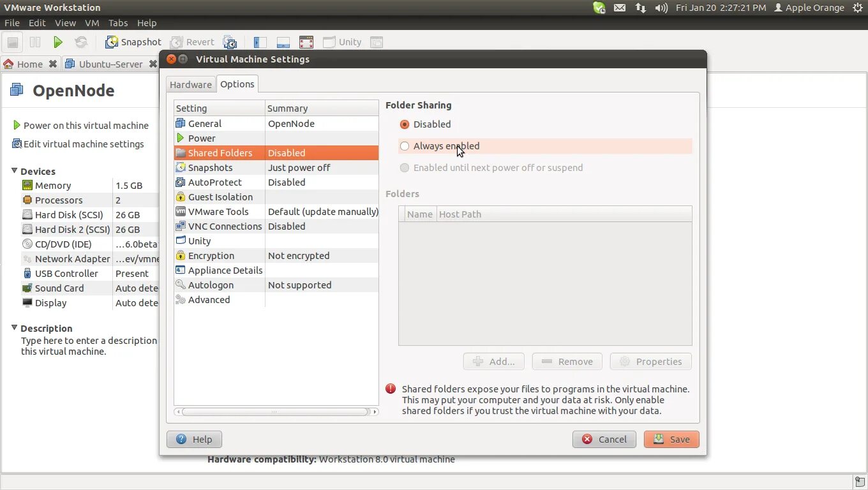Select USB Controller device row

[x=89, y=274]
